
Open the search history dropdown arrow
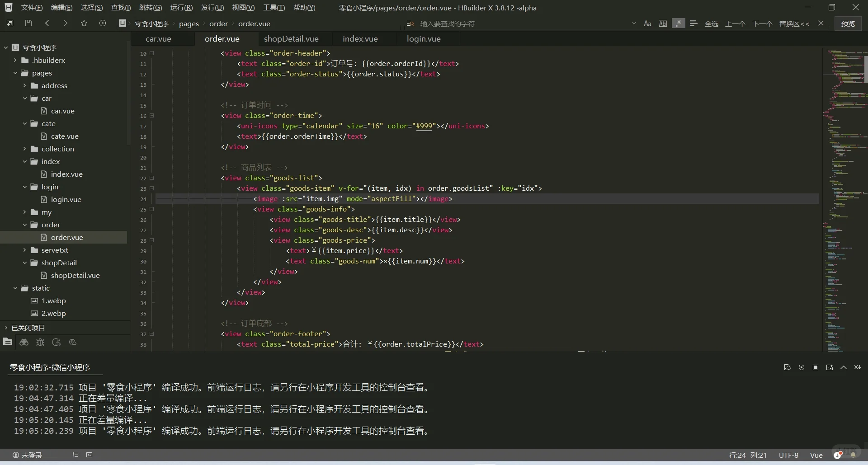634,23
